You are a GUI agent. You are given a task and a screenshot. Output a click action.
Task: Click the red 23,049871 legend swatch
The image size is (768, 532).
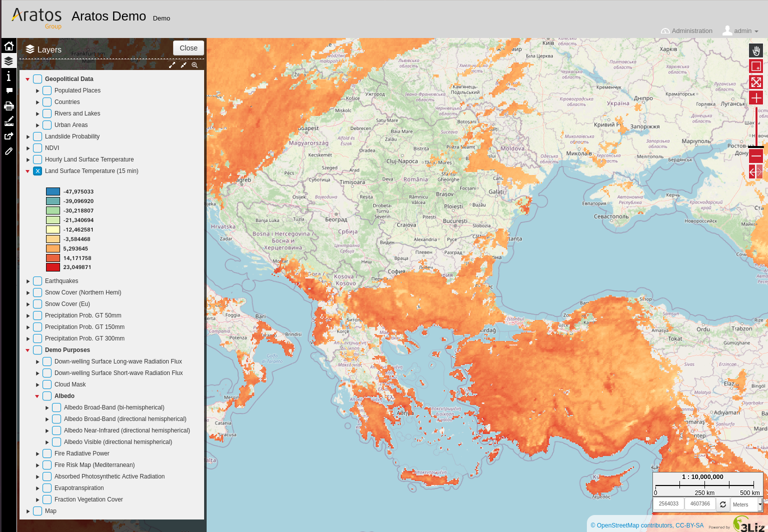pyautogui.click(x=53, y=267)
